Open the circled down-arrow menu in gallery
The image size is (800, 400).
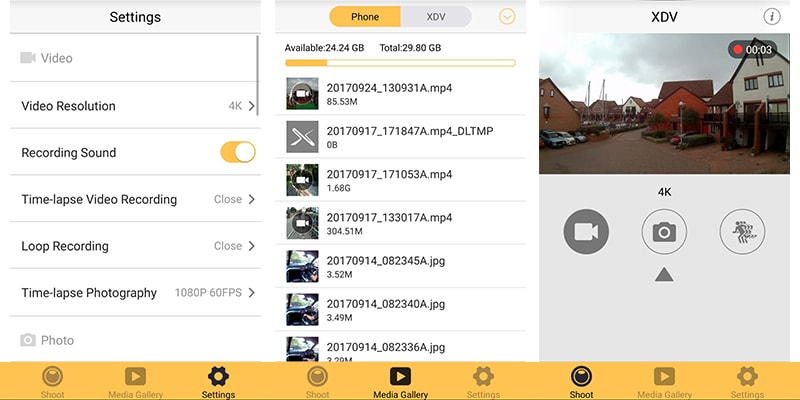pos(507,17)
